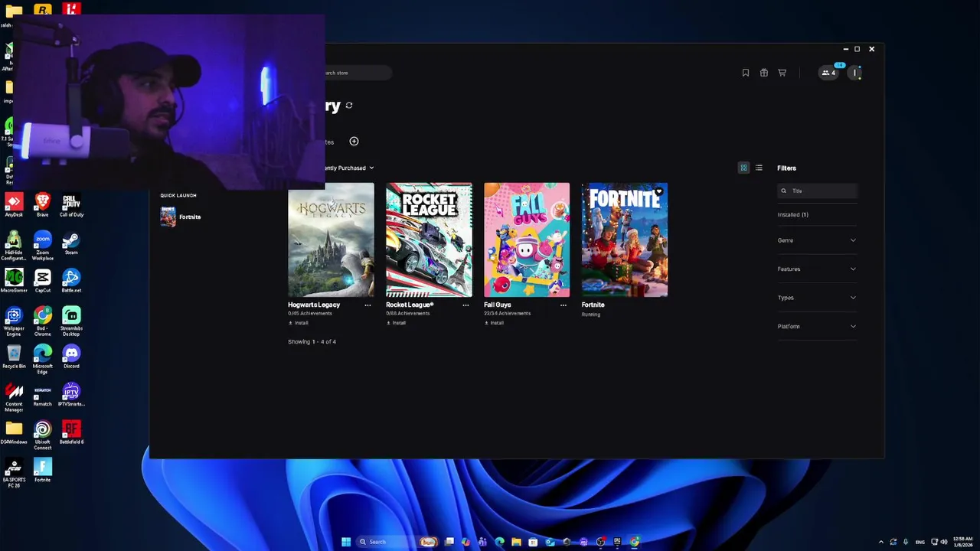Open the Fall Guys cover thumbnail
The width and height of the screenshot is (980, 551).
pos(527,240)
